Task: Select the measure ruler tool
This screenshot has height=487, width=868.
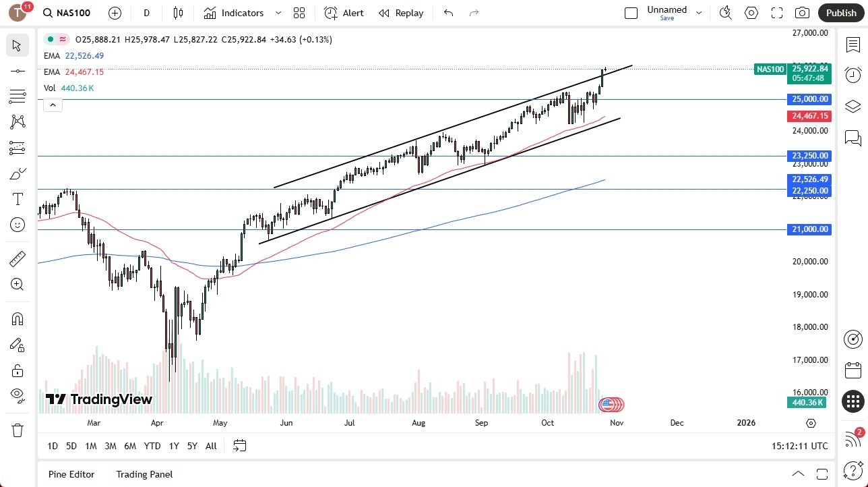Action: [x=17, y=258]
